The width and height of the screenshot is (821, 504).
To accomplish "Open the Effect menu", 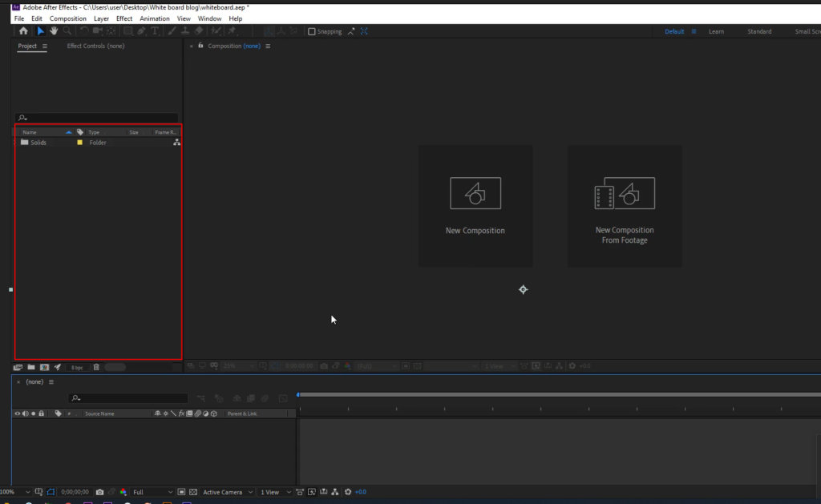I will tap(124, 18).
